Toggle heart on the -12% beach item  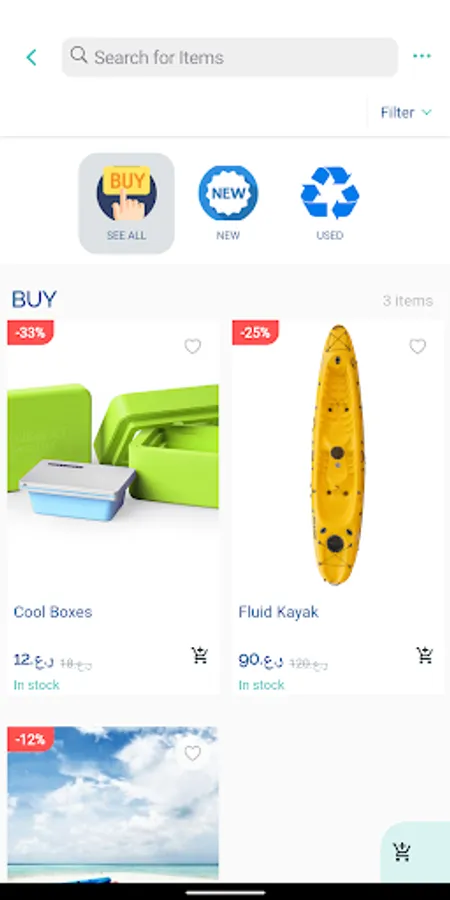coord(192,753)
